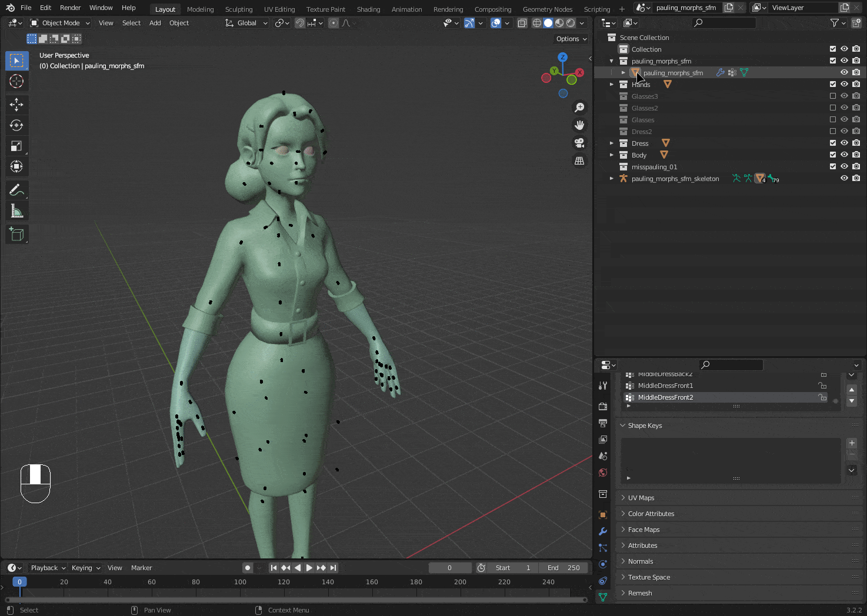Choose the Annotate pencil tool
This screenshot has height=616, width=867.
pyautogui.click(x=16, y=190)
